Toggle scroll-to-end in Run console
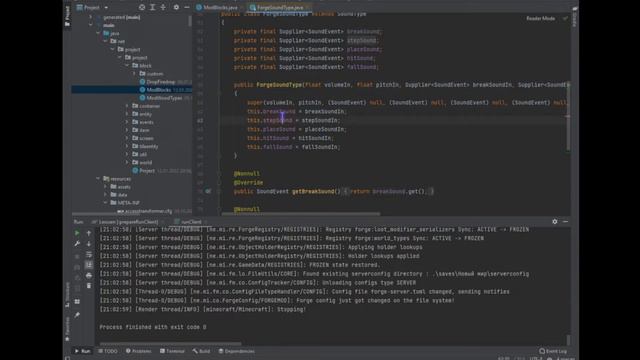 coord(89,265)
